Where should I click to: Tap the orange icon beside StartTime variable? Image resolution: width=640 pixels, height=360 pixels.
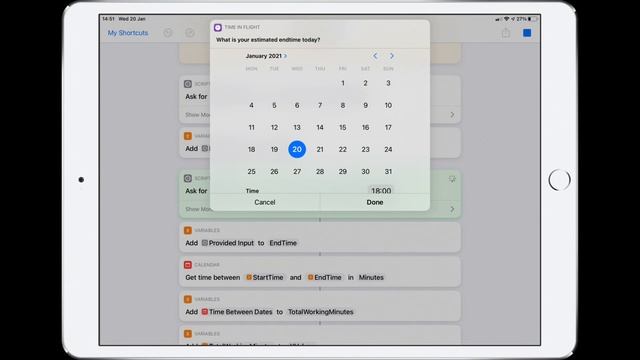point(249,278)
